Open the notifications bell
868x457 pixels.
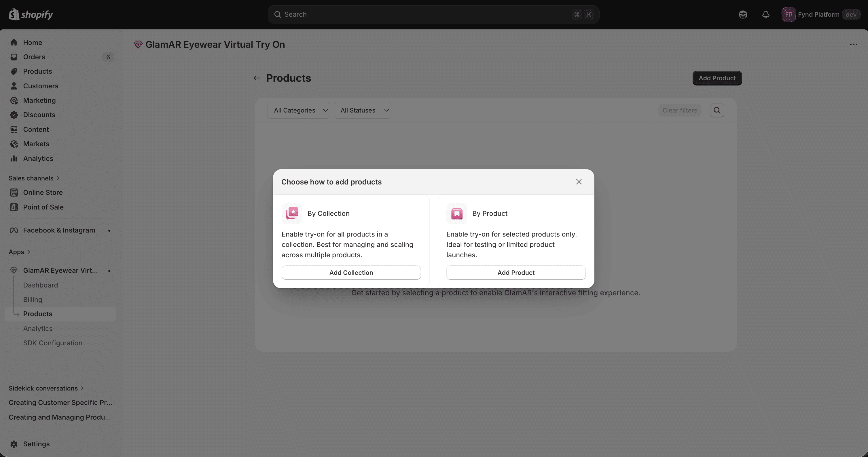[x=765, y=14]
